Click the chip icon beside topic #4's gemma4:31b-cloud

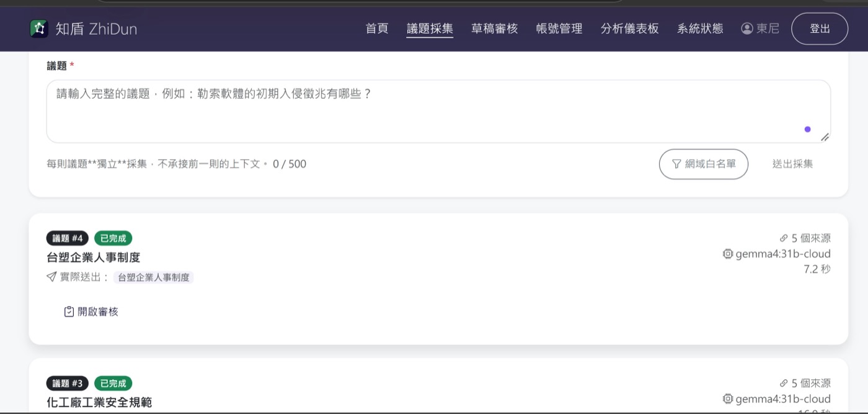[x=728, y=254]
